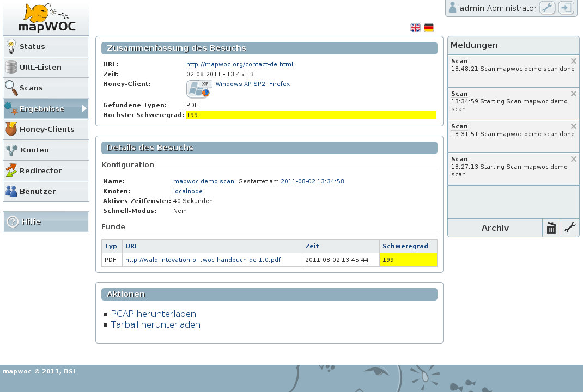Open user settings wrench icon beside admin
This screenshot has width=583, height=392.
click(x=547, y=8)
